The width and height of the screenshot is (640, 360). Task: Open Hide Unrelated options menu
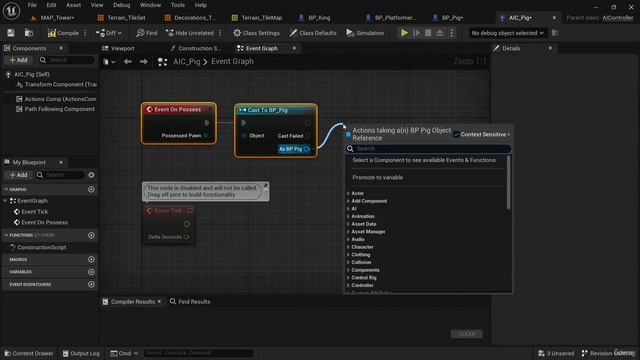pos(220,33)
